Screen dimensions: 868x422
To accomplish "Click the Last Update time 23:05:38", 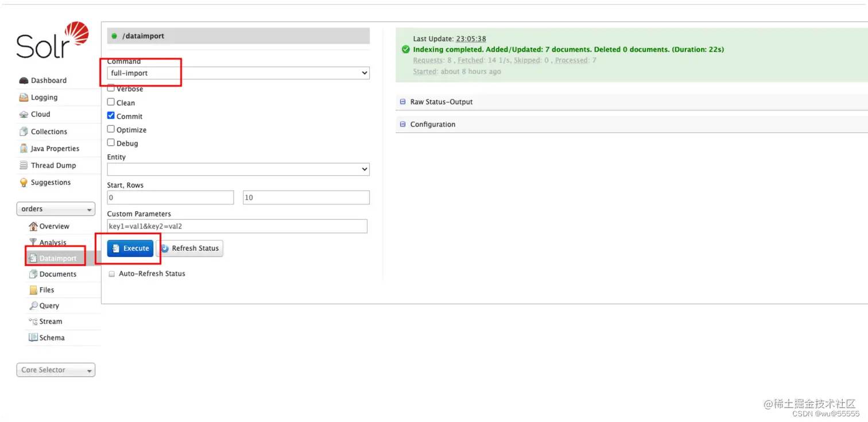I will pos(471,39).
